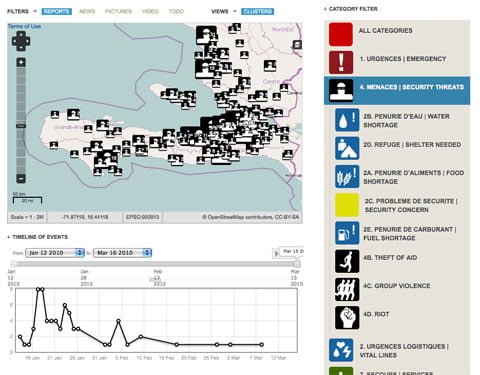This screenshot has width=480, height=375.
Task: Pick the Food Shortage wheat icon
Action: 347,176
